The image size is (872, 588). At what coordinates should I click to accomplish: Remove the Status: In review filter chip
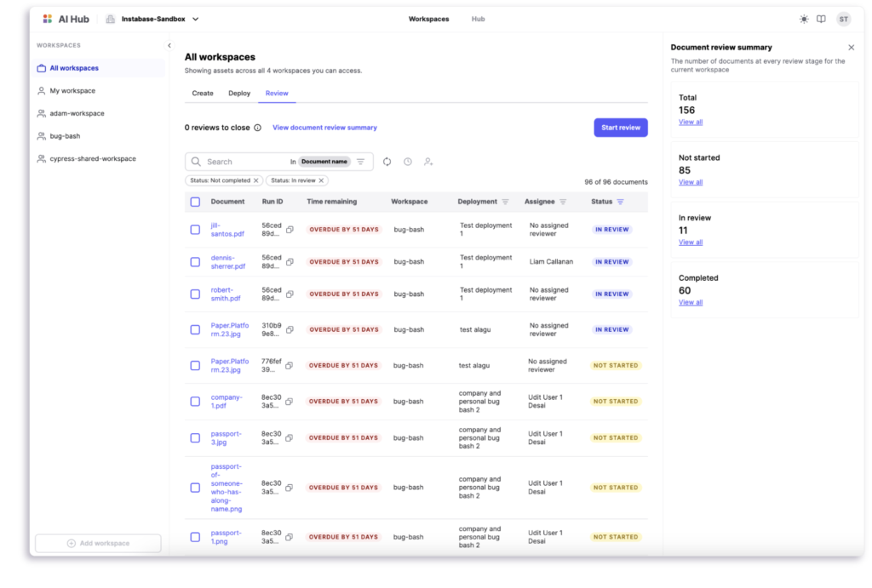[x=321, y=180]
